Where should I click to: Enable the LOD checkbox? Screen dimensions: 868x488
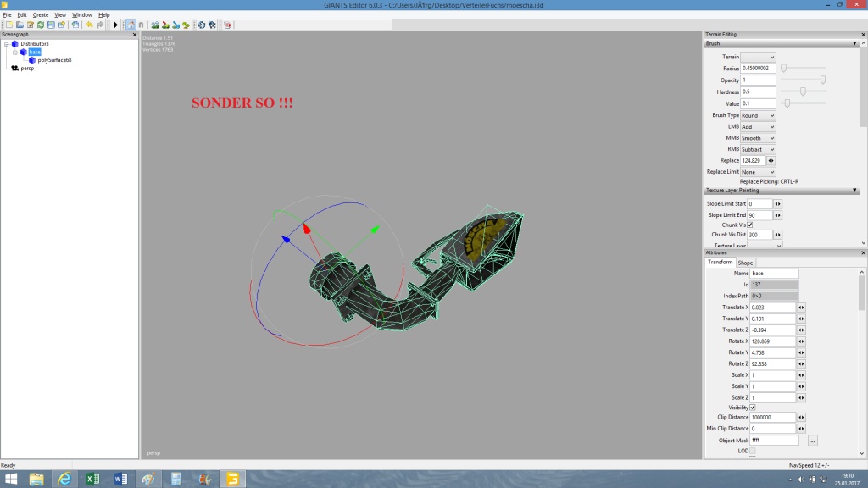click(753, 451)
